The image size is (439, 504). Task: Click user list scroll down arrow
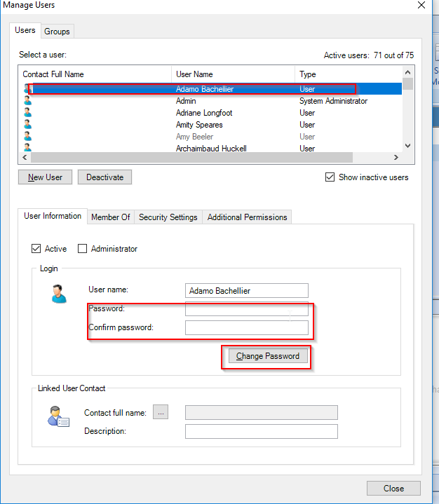coord(408,146)
